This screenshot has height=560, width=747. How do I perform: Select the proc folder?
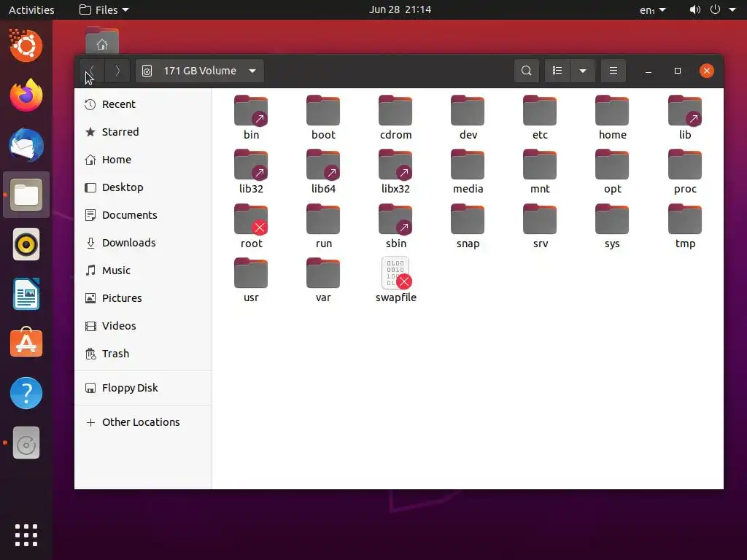click(684, 172)
